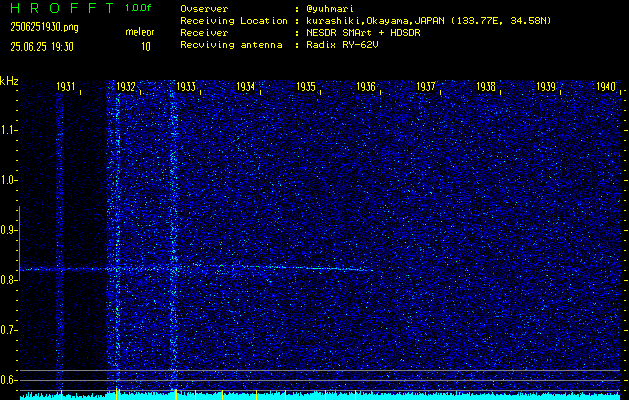The height and width of the screenshot is (400, 629).
Task: Click the 0.7 kHz axis label
Action: pyautogui.click(x=8, y=330)
